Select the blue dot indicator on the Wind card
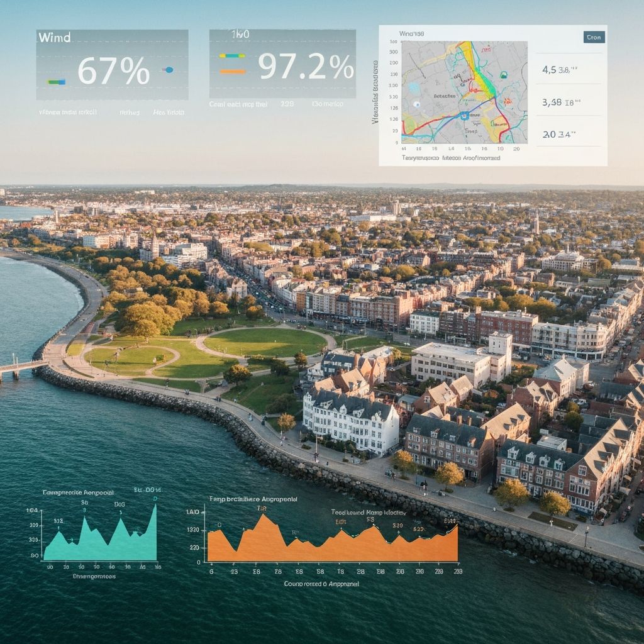Image resolution: width=644 pixels, height=644 pixels. [x=169, y=70]
